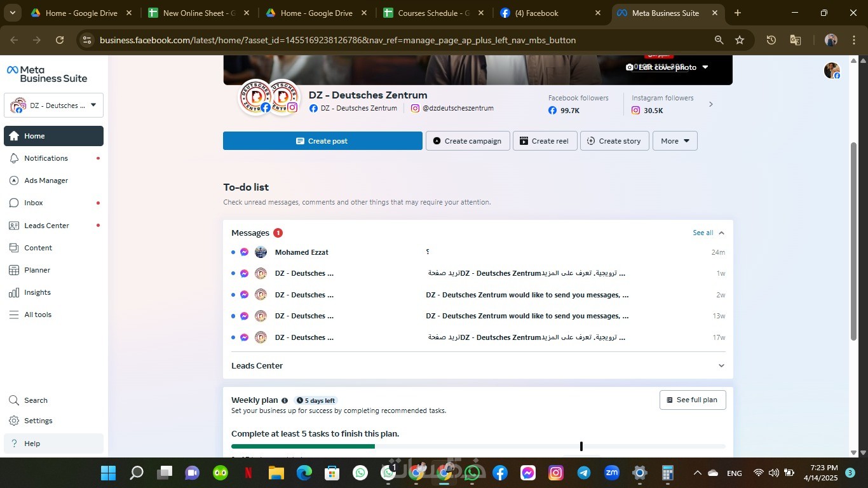
Task: Click the Google Translate toolbar icon
Action: click(x=796, y=40)
